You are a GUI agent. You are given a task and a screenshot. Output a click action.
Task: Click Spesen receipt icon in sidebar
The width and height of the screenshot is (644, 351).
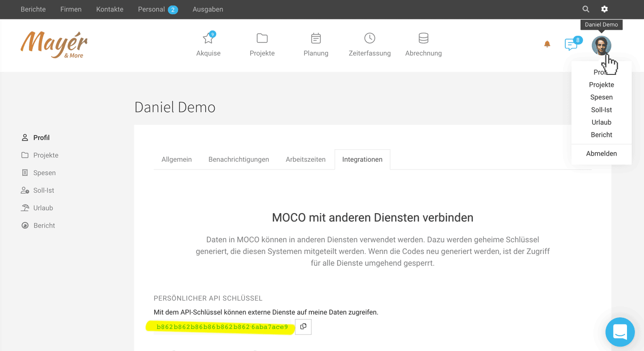pyautogui.click(x=25, y=173)
